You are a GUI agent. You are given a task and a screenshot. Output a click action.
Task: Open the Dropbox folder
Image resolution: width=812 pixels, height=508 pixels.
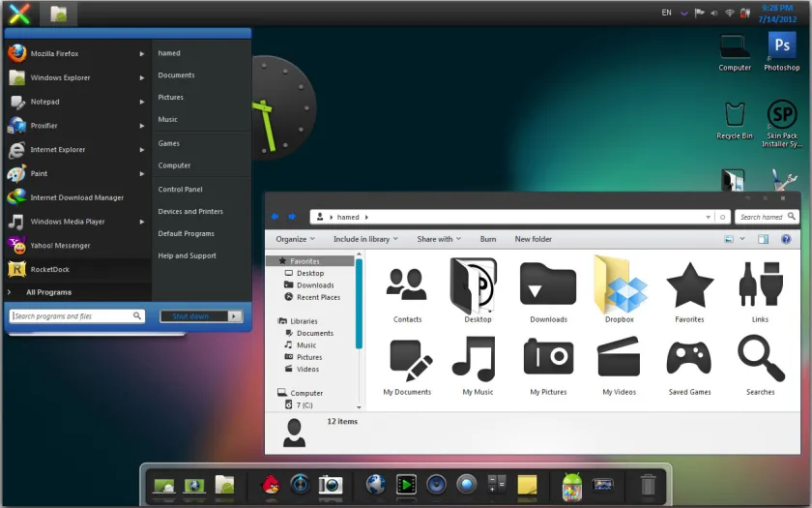click(620, 289)
